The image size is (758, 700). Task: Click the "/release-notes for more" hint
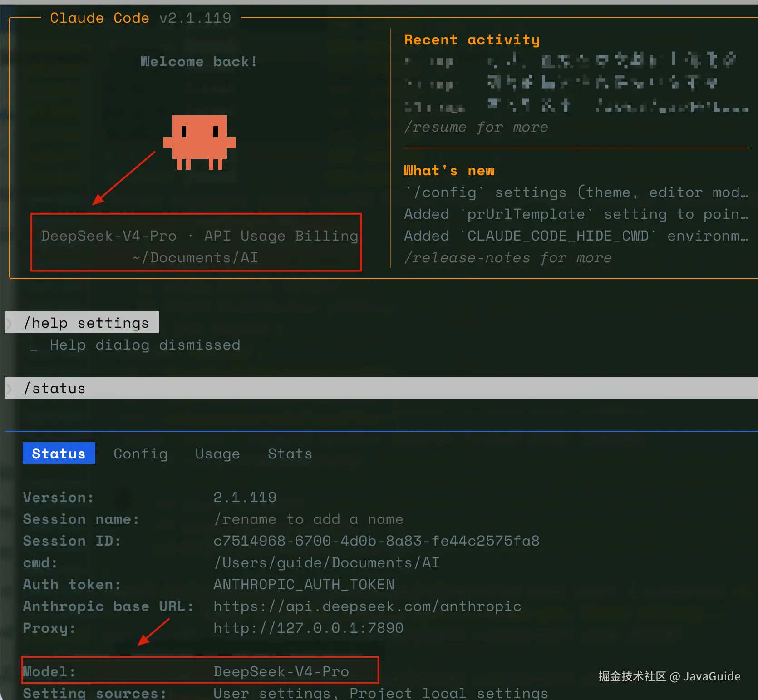(508, 257)
